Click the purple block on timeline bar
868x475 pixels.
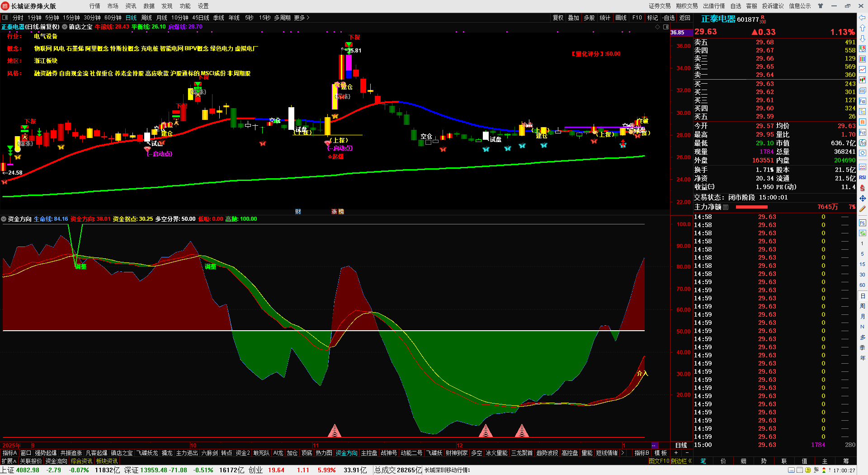pyautogui.click(x=654, y=446)
